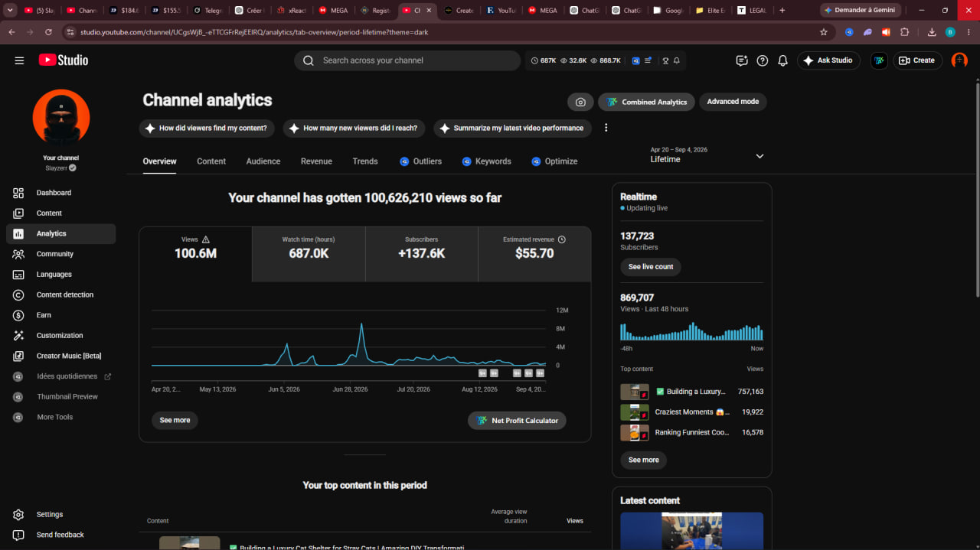
Task: Open the three-dot more options menu
Action: [606, 128]
